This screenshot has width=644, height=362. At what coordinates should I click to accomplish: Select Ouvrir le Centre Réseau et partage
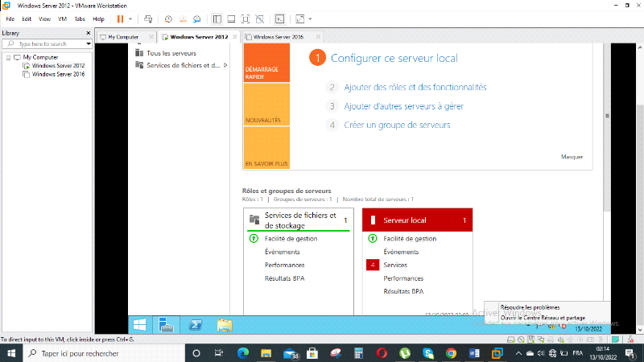pyautogui.click(x=543, y=318)
